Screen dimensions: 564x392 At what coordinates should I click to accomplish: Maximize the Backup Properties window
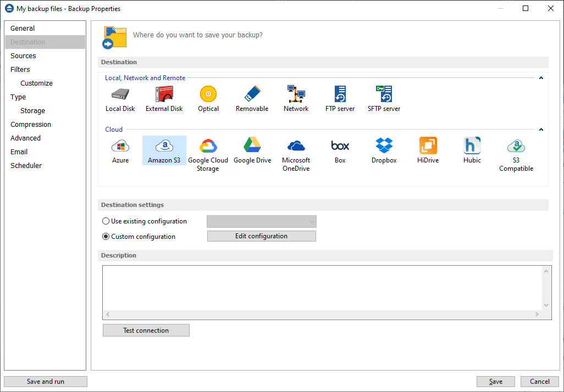(x=526, y=8)
